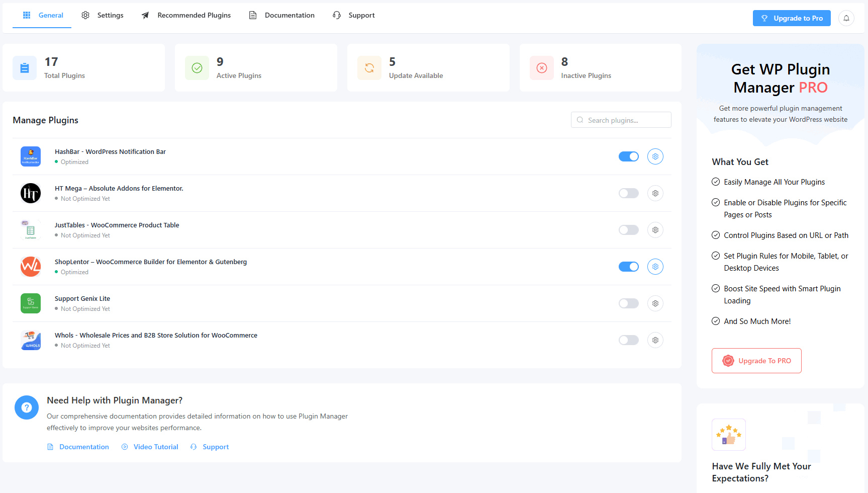Click the General tab grid icon
868x493 pixels.
pos(27,15)
